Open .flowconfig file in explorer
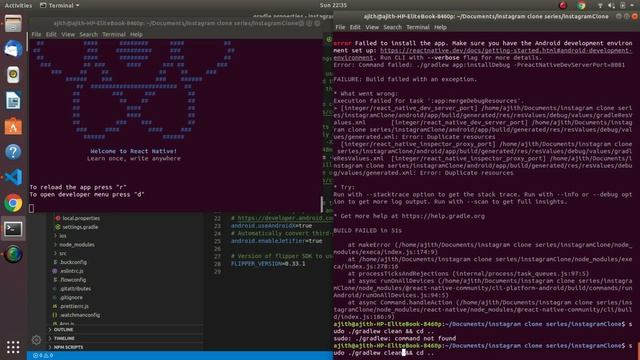 [x=73, y=280]
